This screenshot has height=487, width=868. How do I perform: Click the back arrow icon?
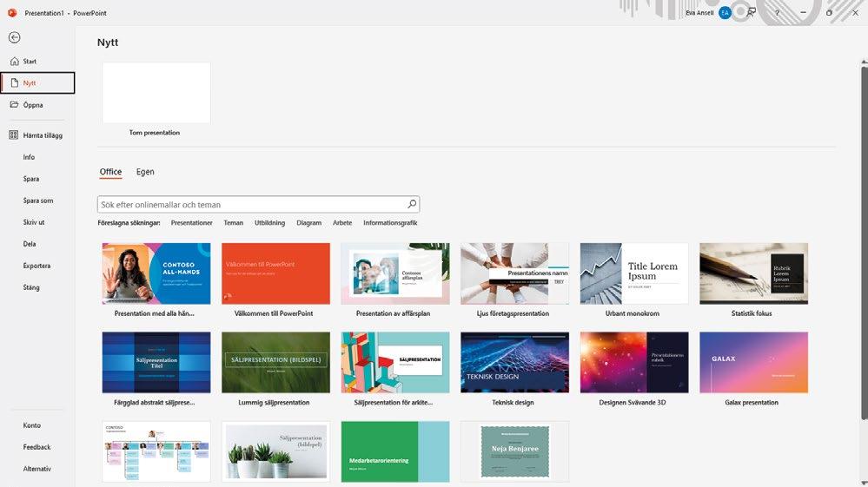tap(15, 37)
